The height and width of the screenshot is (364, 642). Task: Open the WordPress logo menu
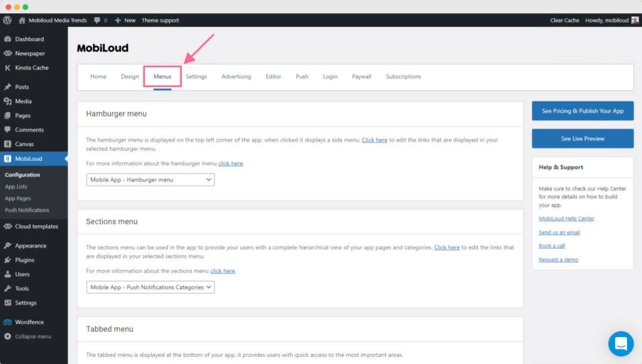coord(8,20)
